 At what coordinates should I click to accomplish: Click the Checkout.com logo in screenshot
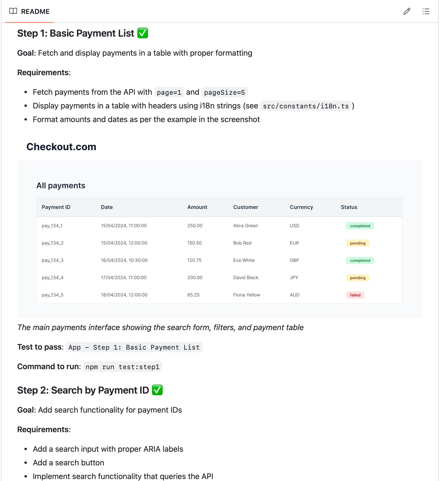(x=61, y=147)
